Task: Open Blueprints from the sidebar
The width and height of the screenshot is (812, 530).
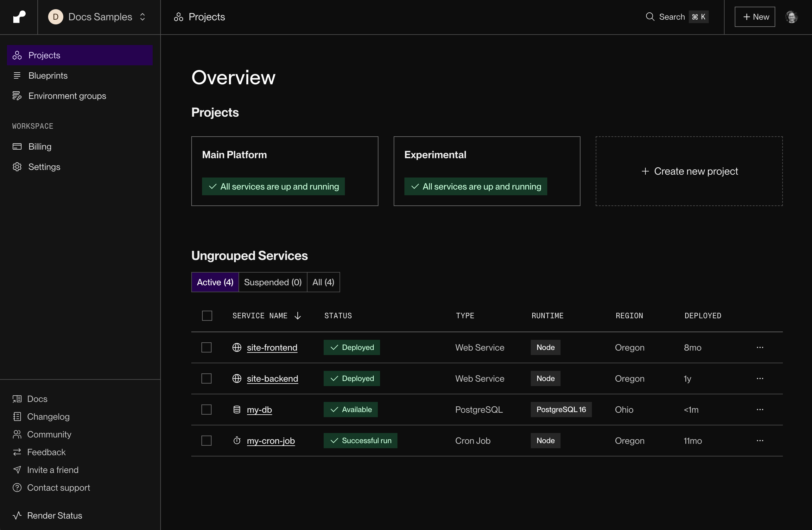Action: coord(48,75)
